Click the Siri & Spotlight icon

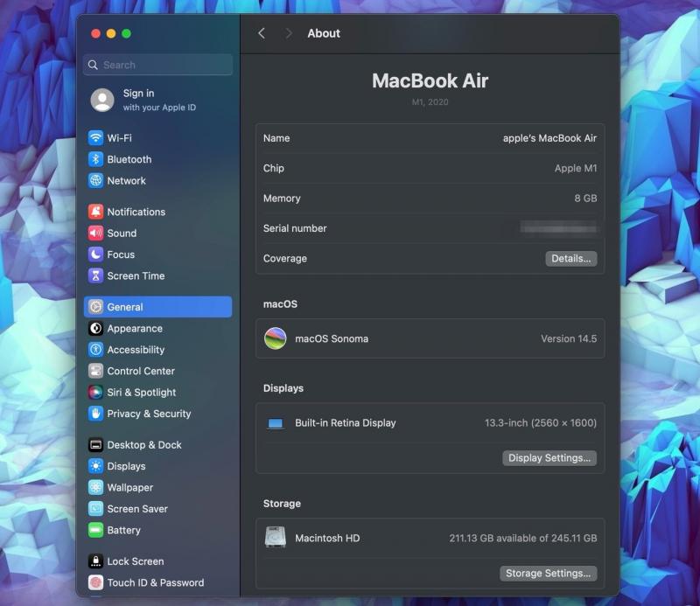pos(95,393)
